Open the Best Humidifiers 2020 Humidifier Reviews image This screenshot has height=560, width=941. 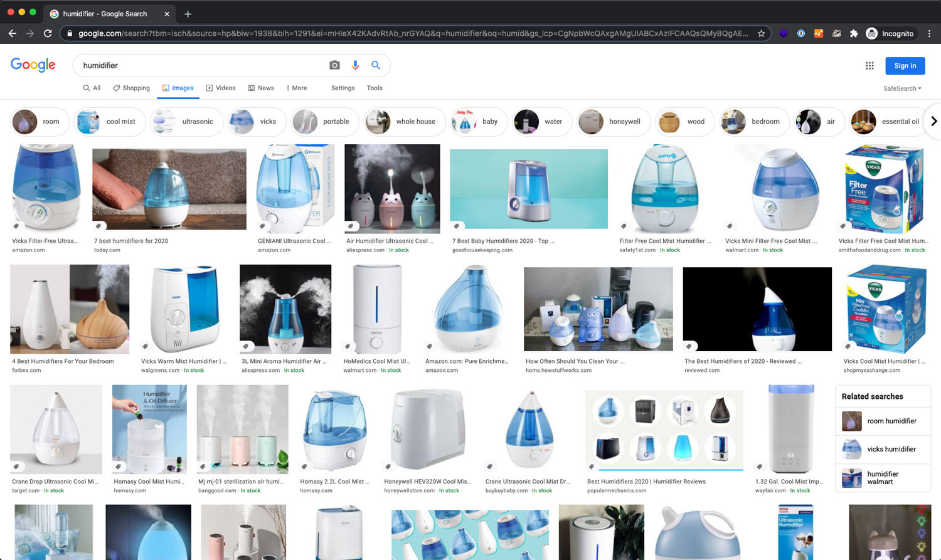664,430
